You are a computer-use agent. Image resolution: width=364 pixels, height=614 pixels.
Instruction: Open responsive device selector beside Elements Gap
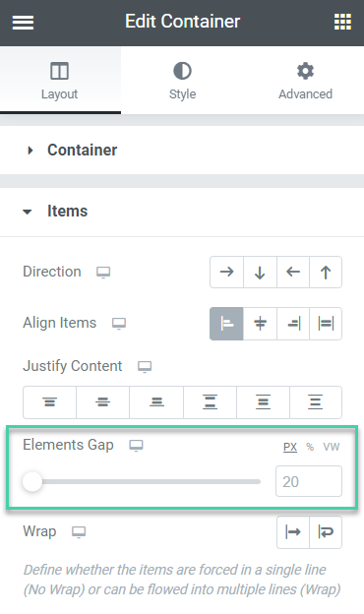coord(136,446)
